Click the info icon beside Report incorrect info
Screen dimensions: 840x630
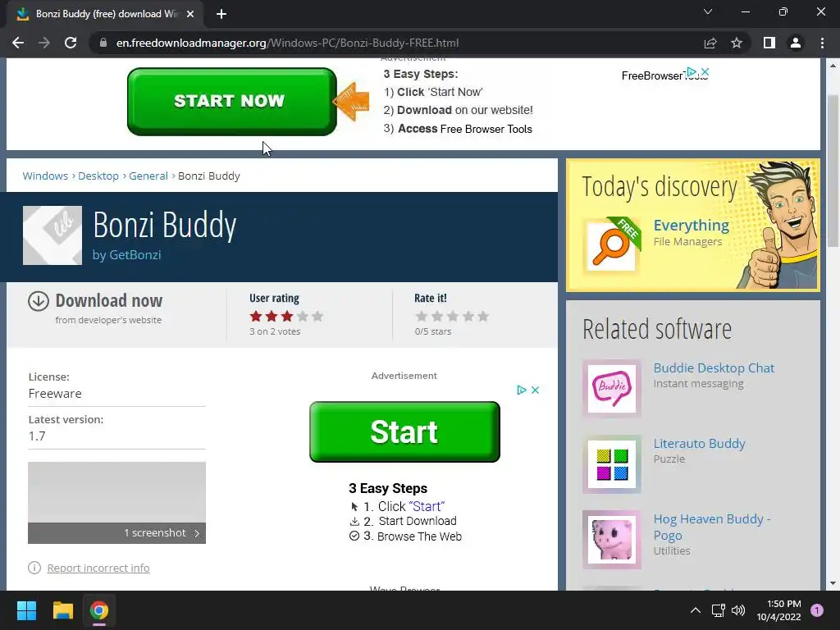pyautogui.click(x=34, y=568)
